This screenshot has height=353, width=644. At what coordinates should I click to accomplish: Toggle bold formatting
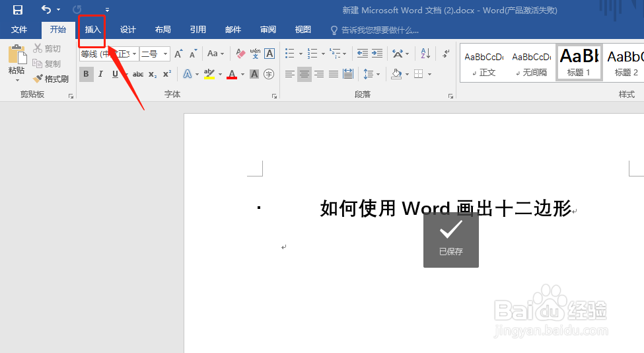coord(87,74)
